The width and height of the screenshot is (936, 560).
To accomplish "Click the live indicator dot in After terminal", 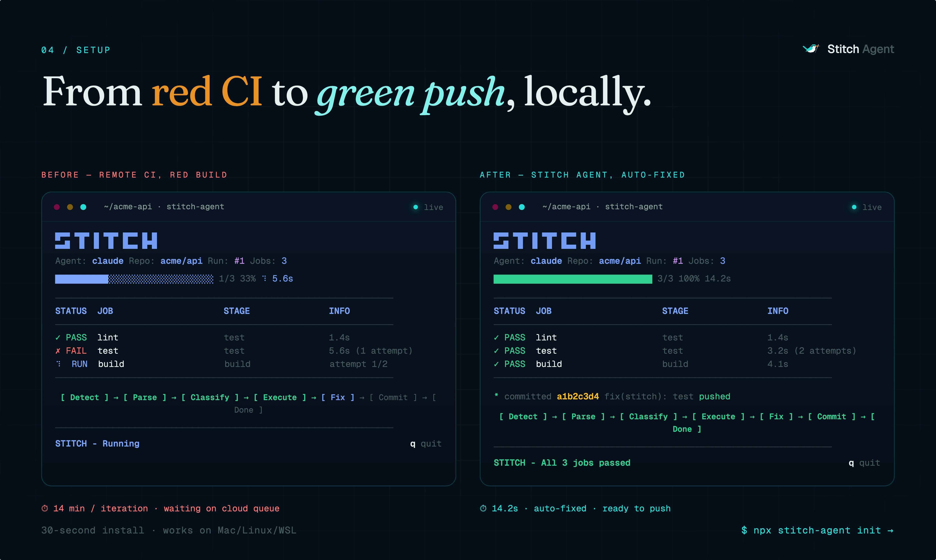I will coord(854,207).
